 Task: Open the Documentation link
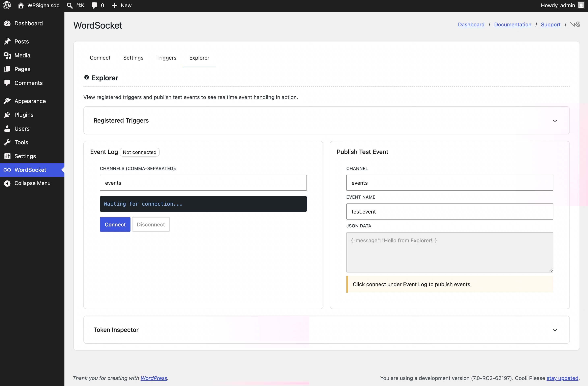tap(512, 24)
